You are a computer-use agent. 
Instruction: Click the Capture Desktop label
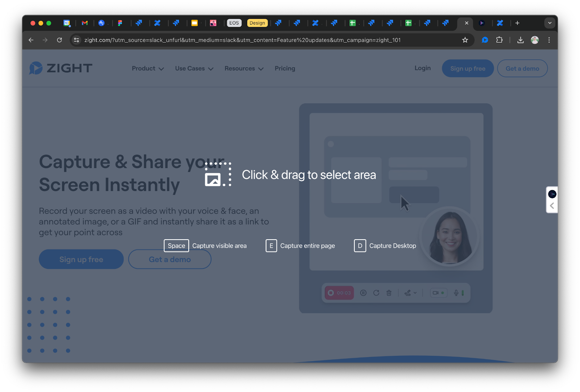coord(393,246)
